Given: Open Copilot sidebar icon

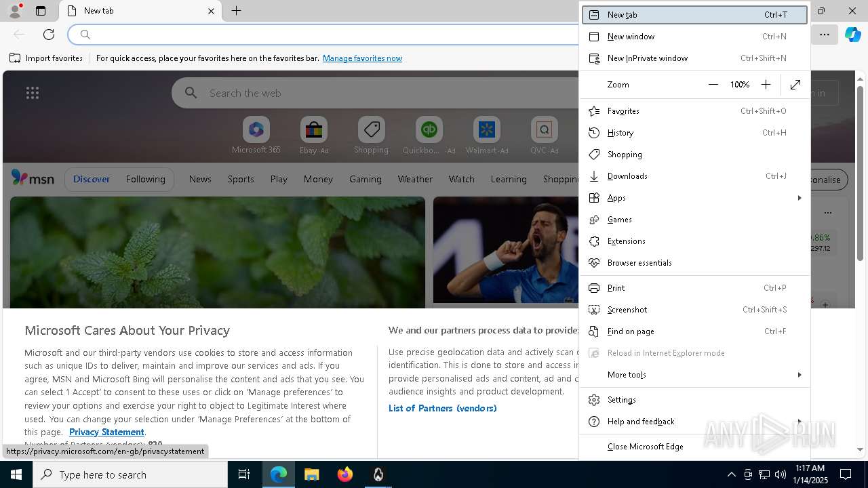Looking at the screenshot, I should tap(852, 35).
